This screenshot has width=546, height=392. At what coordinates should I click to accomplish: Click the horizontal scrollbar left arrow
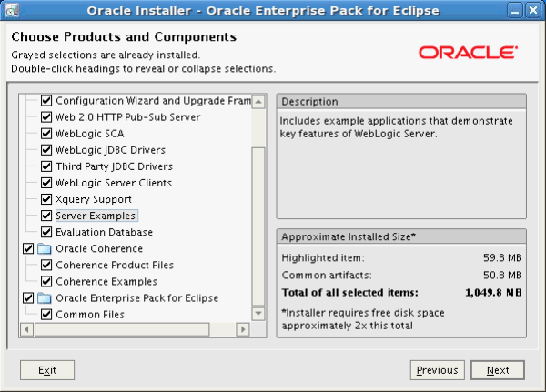click(26, 329)
